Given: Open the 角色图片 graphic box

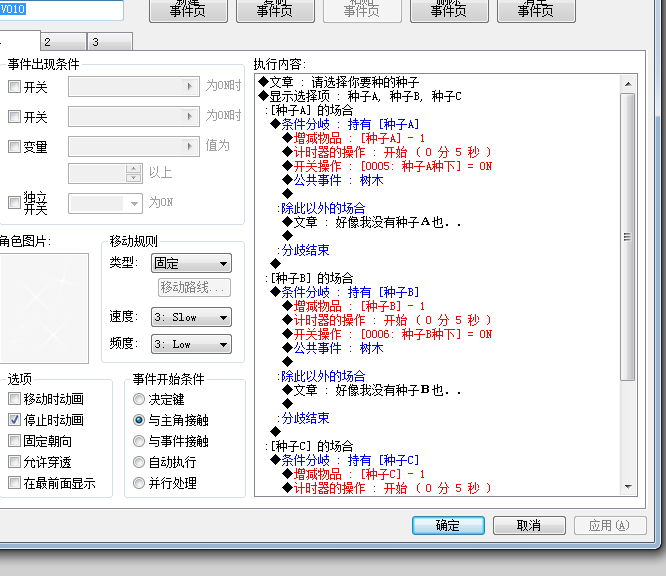Looking at the screenshot, I should [x=44, y=308].
